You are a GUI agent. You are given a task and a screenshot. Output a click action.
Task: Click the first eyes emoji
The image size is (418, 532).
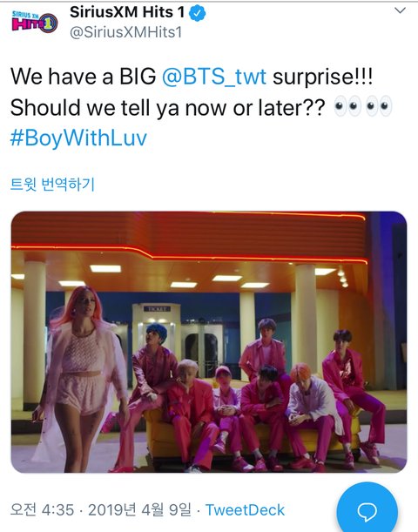347,106
